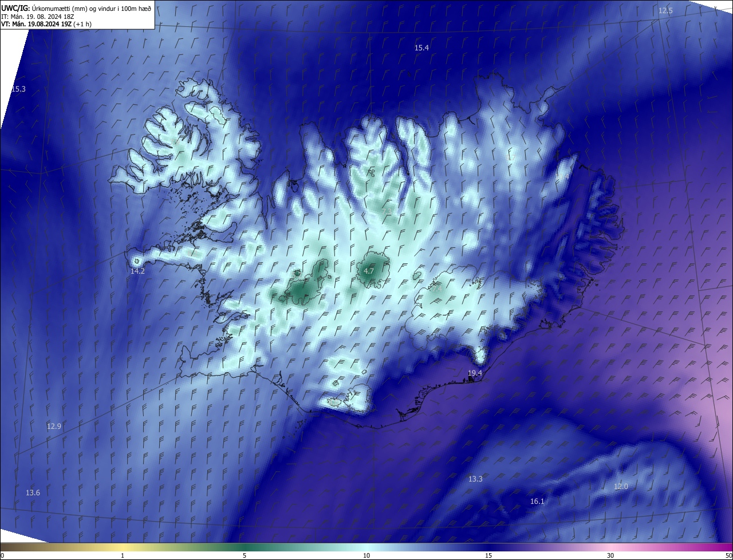Click the yellow segment of the legend color bar
The width and height of the screenshot is (733, 560).
[123, 547]
